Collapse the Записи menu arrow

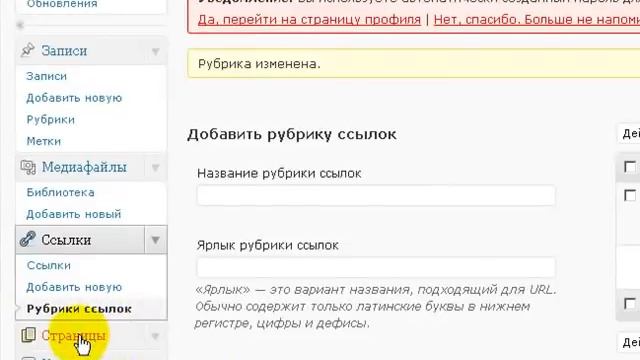click(156, 51)
